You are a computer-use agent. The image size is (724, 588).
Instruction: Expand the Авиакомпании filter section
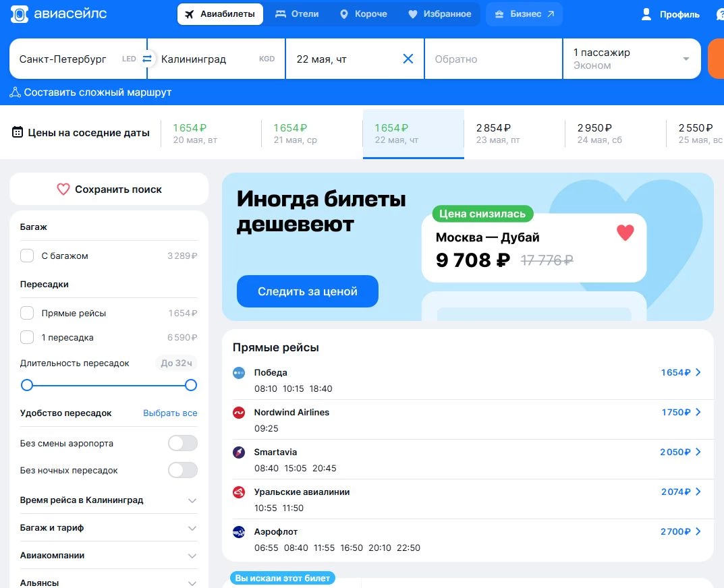(x=193, y=555)
